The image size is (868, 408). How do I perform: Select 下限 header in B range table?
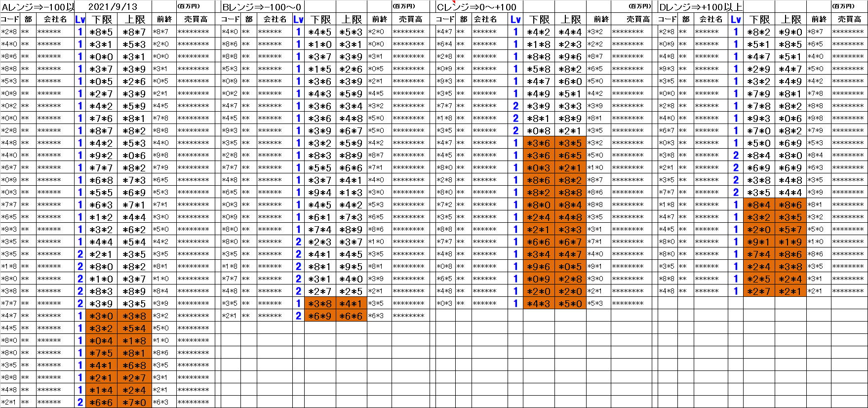pos(320,19)
